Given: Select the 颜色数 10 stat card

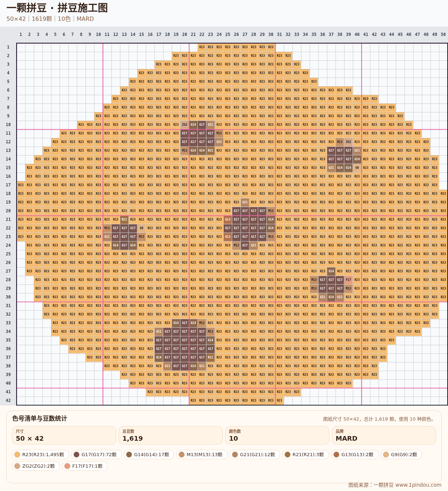Looking at the screenshot, I should tap(277, 435).
